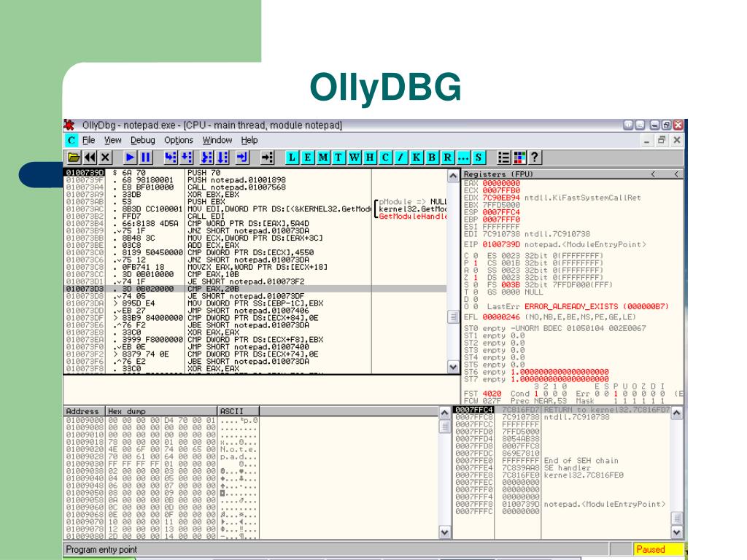Image resolution: width=747 pixels, height=560 pixels.
Task: Click Execute till return icon
Action: (242, 157)
